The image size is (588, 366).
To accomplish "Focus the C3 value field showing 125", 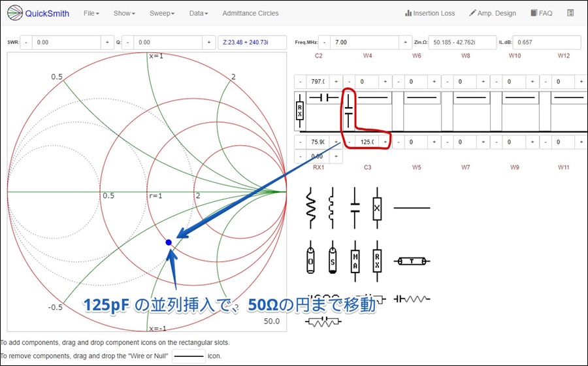I will point(367,142).
